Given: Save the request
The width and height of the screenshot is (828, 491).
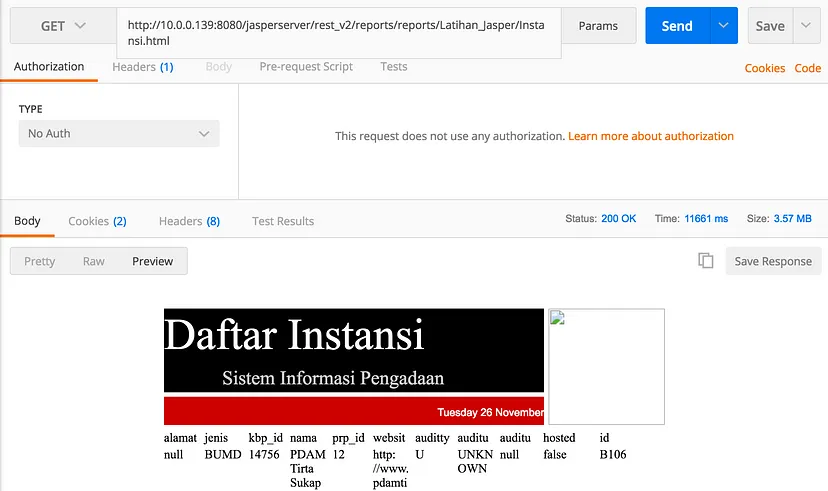Looking at the screenshot, I should pos(770,26).
